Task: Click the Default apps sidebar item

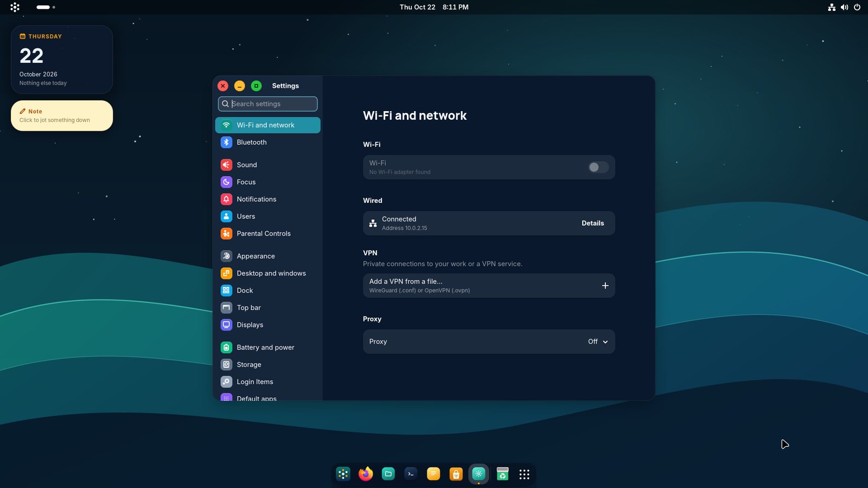Action: pyautogui.click(x=268, y=397)
